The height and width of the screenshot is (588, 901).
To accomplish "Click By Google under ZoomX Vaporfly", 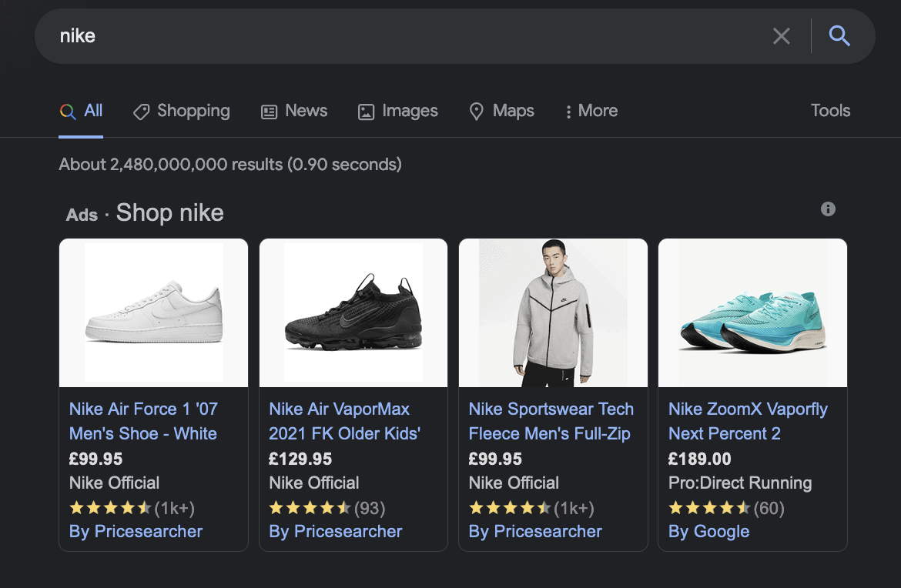I will point(708,532).
